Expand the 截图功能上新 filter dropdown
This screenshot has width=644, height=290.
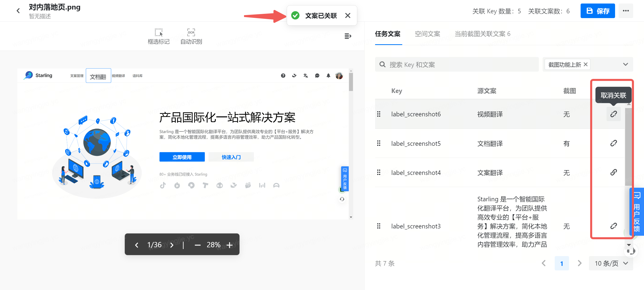coord(625,65)
